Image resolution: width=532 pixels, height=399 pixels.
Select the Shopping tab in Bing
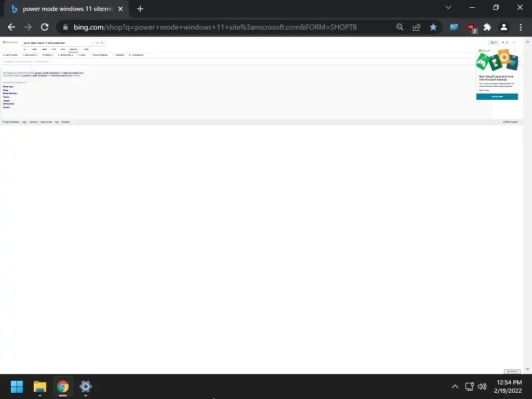pos(73,49)
